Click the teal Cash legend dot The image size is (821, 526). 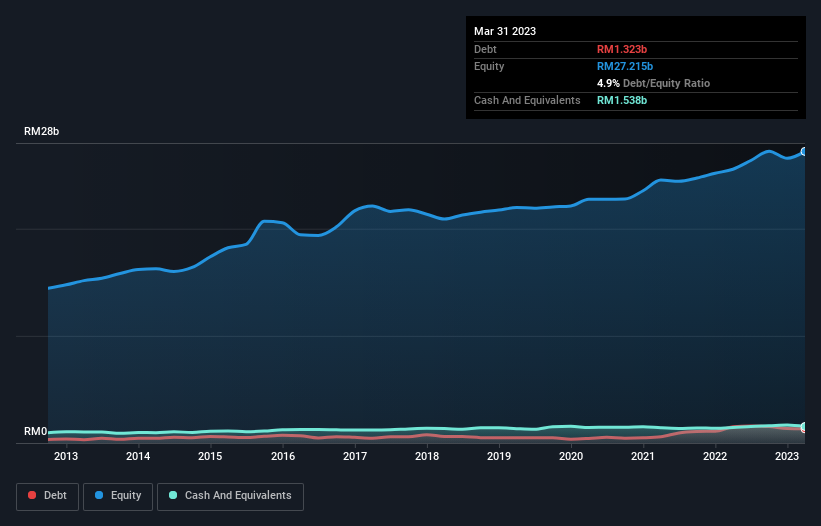[x=173, y=495]
